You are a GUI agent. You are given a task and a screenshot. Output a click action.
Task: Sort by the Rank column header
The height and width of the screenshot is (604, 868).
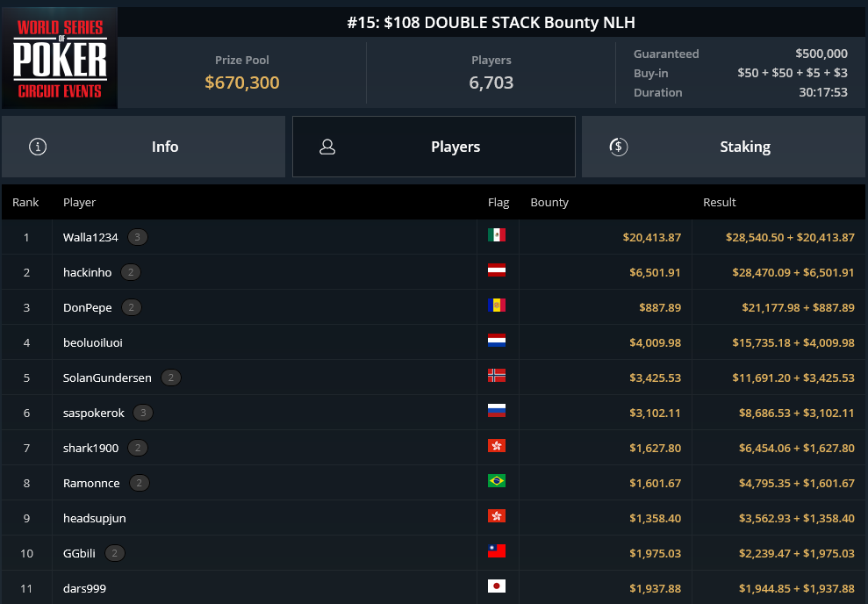click(x=25, y=203)
